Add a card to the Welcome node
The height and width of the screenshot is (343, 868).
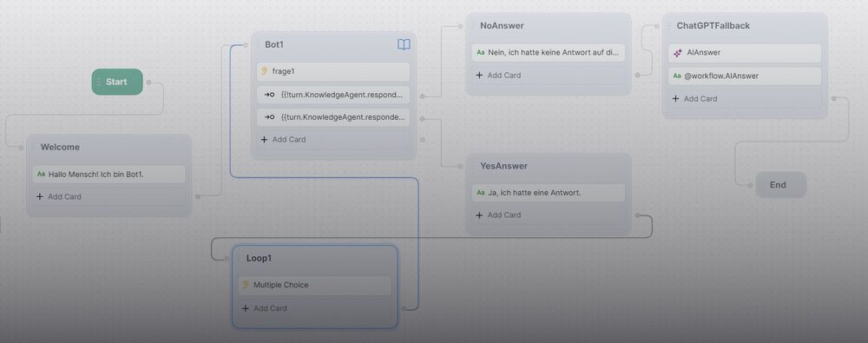point(108,197)
